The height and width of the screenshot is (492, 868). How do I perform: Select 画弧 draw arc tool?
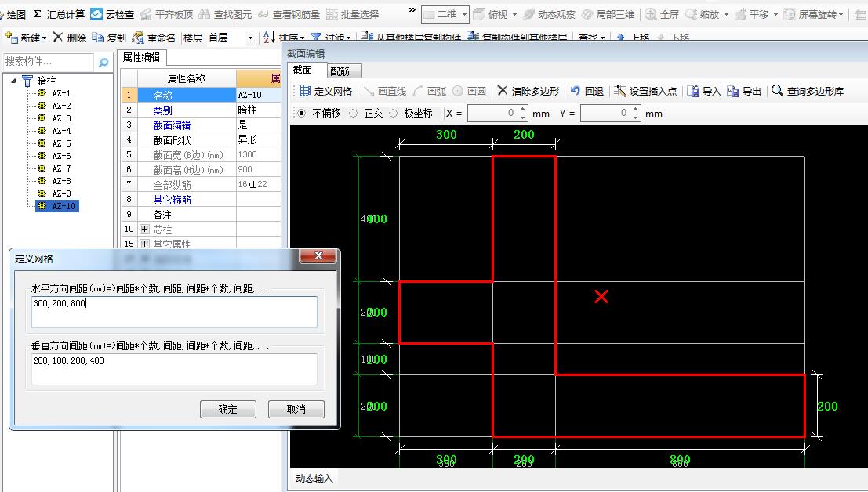pos(430,91)
